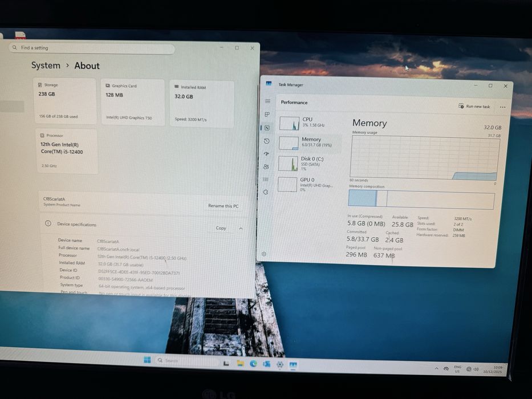Viewport: 532px width, 399px height.
Task: Click System breadcrumb in Settings
Action: [x=46, y=65]
